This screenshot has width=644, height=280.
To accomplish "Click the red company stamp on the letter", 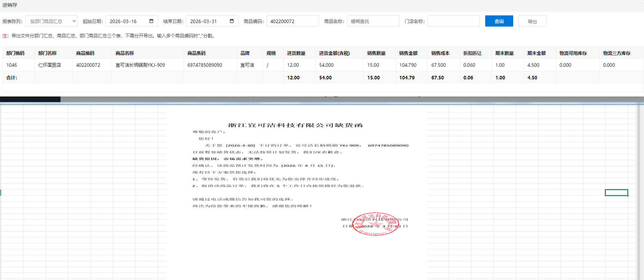I will [x=375, y=224].
